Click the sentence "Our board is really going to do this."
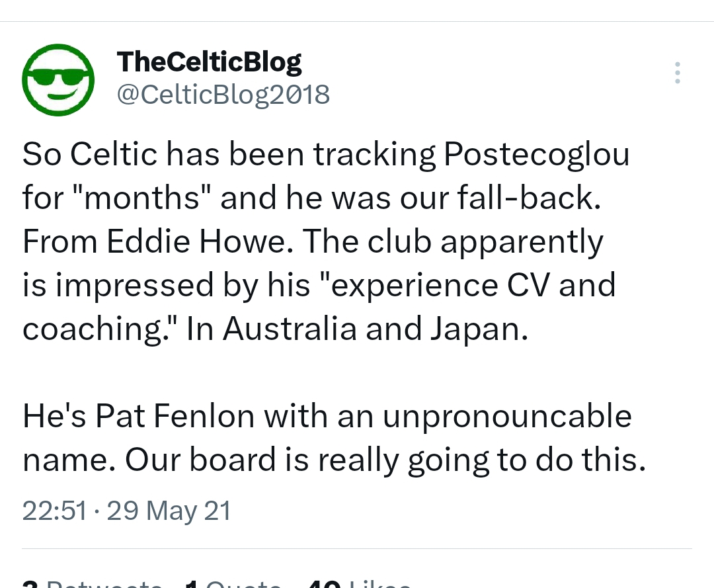 pyautogui.click(x=384, y=460)
